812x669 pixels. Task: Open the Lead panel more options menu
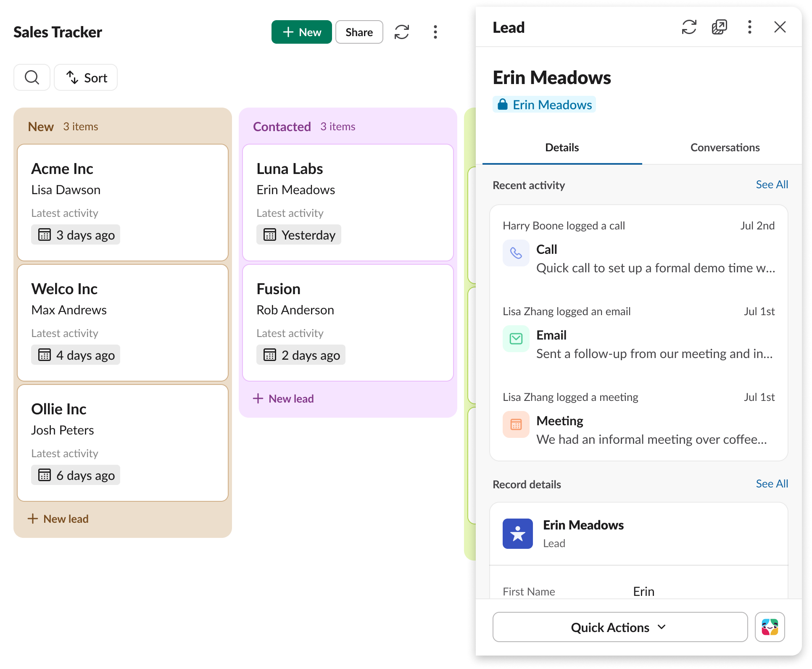(x=750, y=27)
